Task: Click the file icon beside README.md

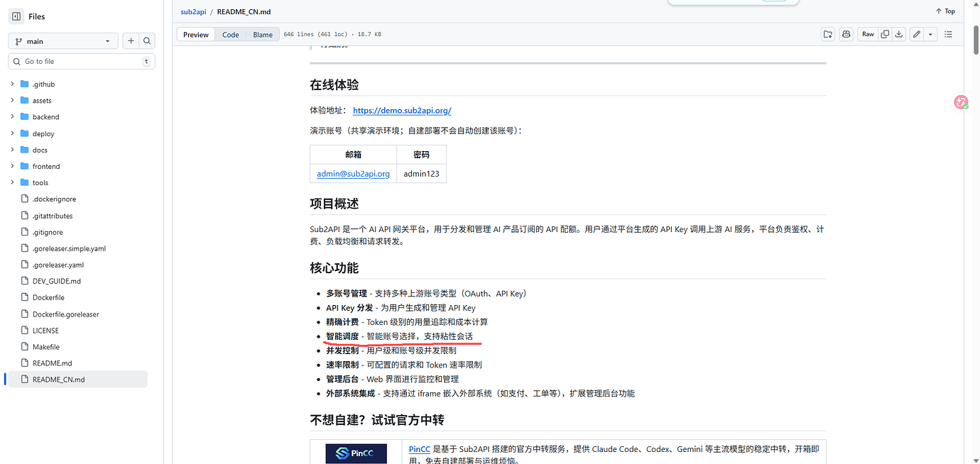Action: pyautogui.click(x=25, y=363)
